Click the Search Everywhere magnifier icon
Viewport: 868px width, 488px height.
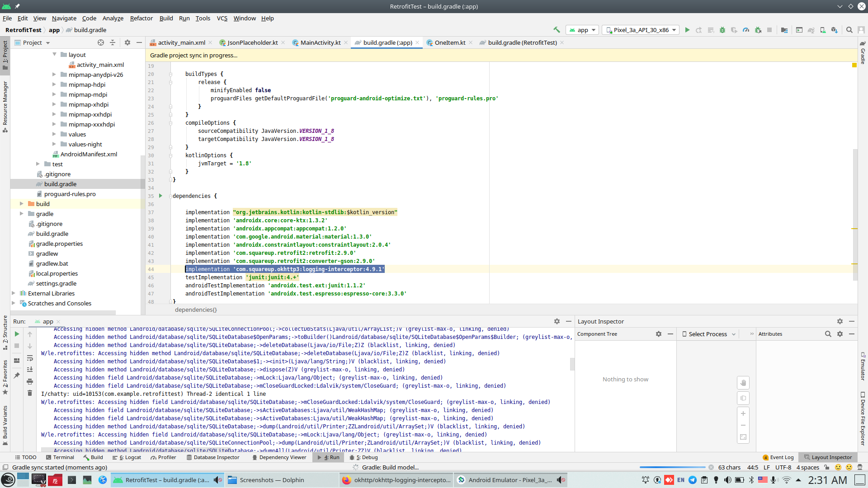click(849, 30)
